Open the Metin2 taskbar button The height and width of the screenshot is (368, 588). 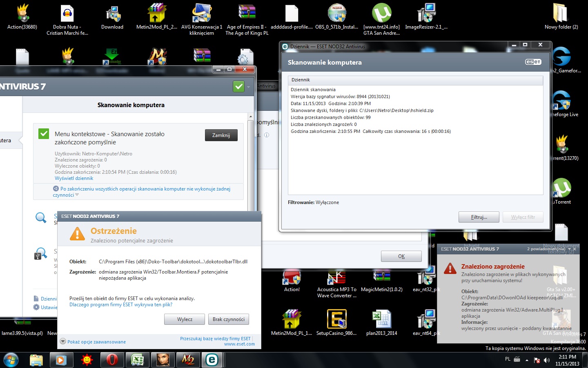(x=187, y=360)
